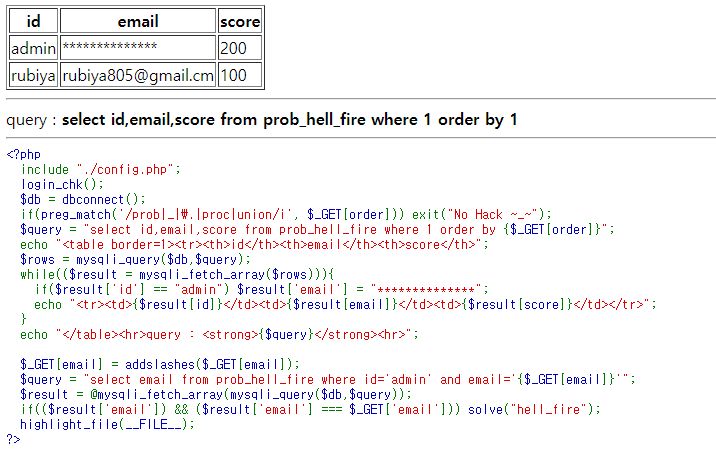Viewport: 716px width, 453px height.
Task: Click the solve("hell_fire") condition line
Action: (x=311, y=410)
